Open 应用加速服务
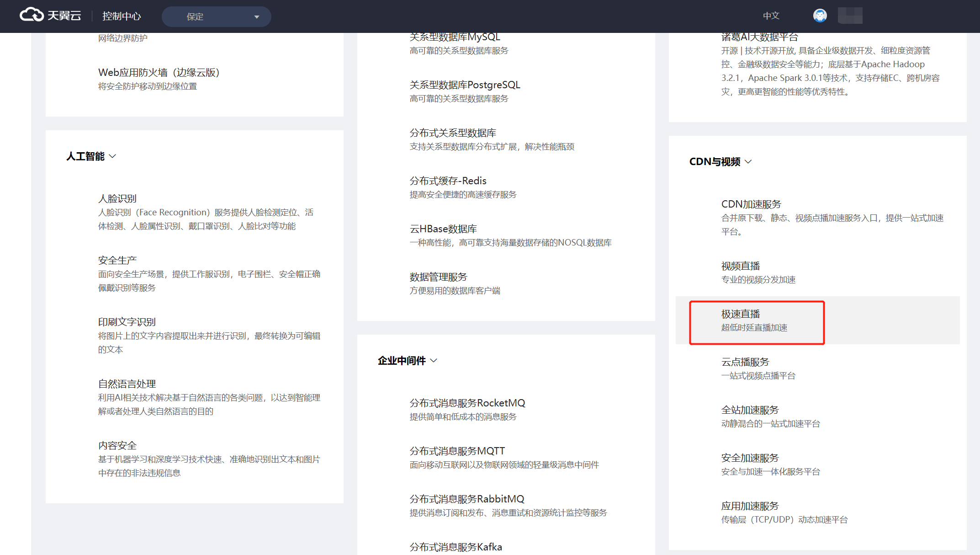Image resolution: width=980 pixels, height=555 pixels. coord(750,506)
